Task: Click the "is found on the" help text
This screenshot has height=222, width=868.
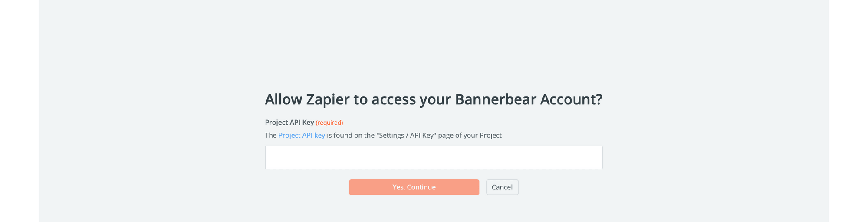Action: (351, 135)
